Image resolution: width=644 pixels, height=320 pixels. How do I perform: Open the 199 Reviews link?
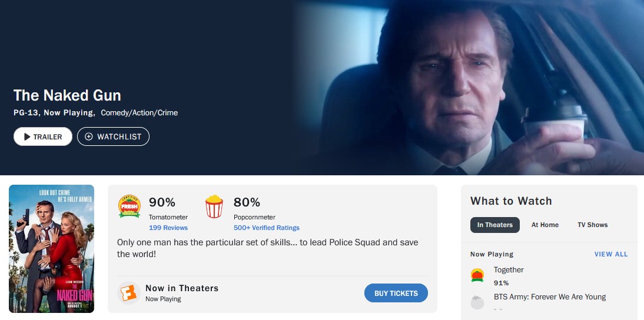(x=168, y=228)
